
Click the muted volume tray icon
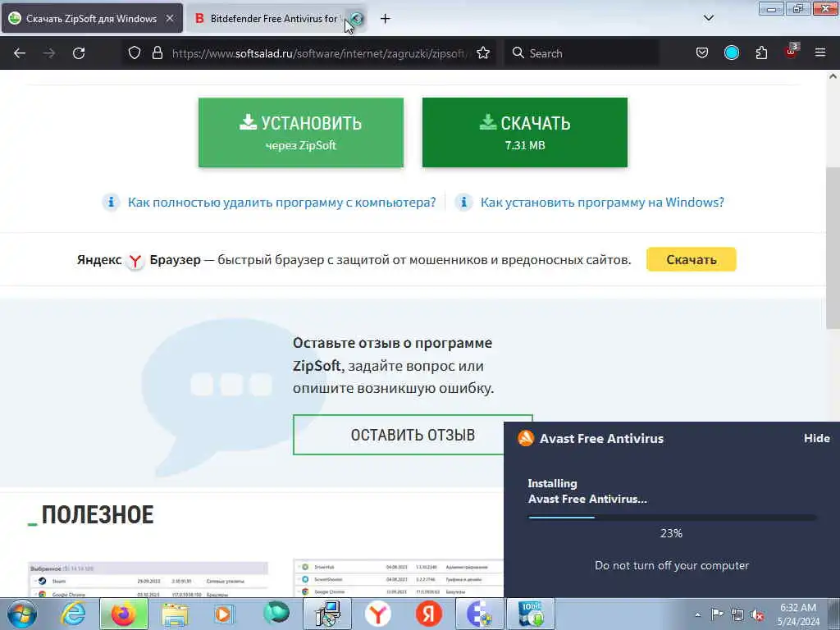[757, 614]
